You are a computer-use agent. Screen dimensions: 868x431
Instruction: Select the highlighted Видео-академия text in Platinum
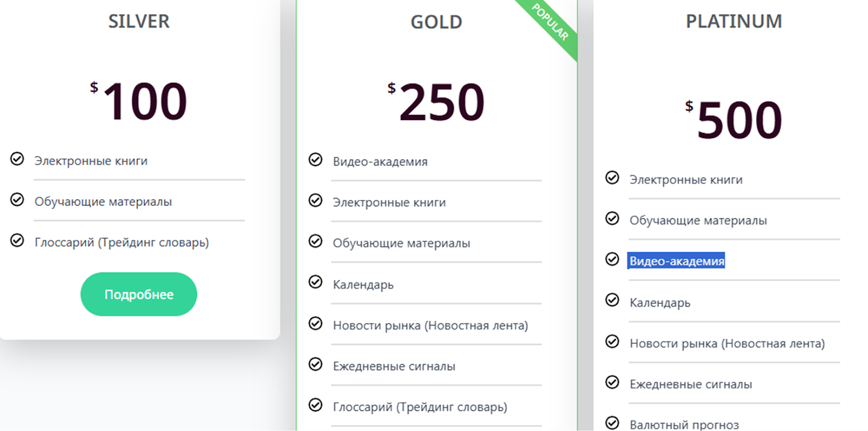click(x=676, y=261)
